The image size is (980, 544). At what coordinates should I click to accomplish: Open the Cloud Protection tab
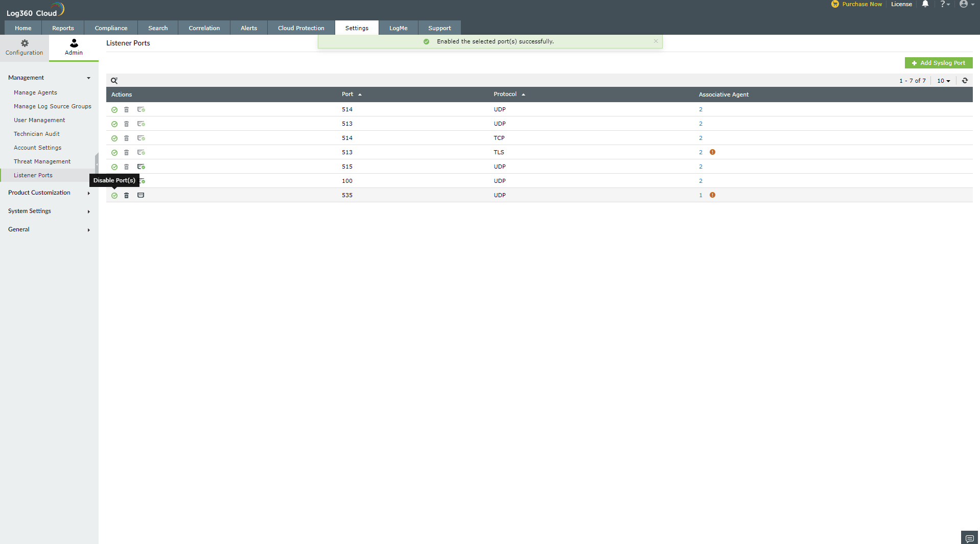(x=301, y=28)
